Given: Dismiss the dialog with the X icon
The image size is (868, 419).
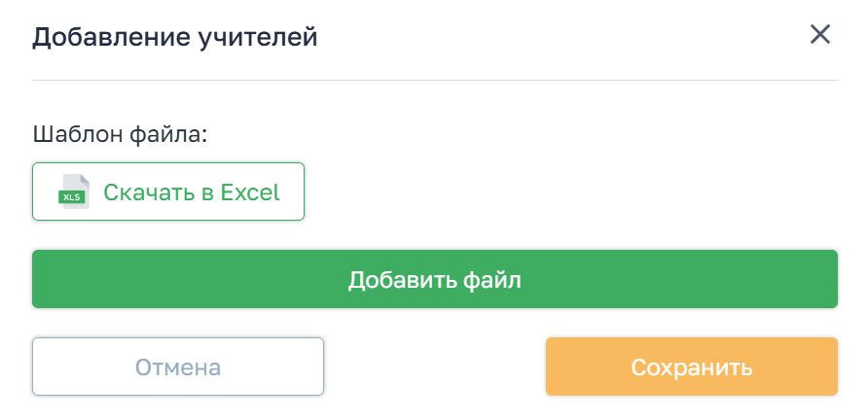Looking at the screenshot, I should click(x=820, y=35).
